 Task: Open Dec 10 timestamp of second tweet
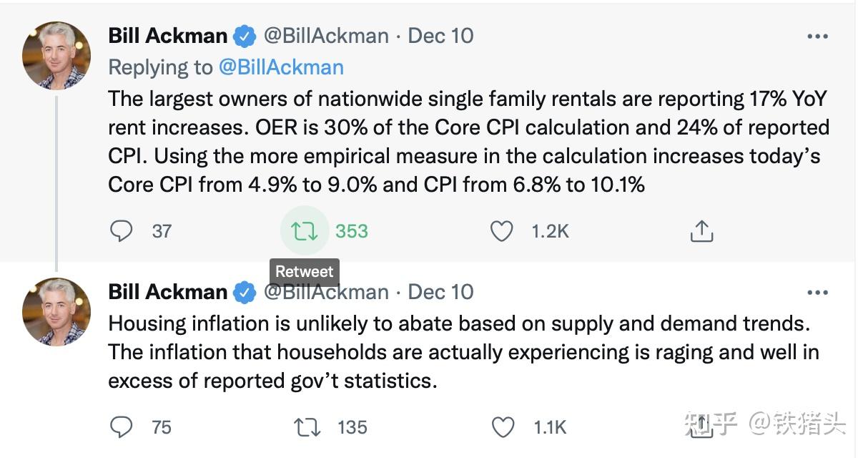pyautogui.click(x=440, y=292)
